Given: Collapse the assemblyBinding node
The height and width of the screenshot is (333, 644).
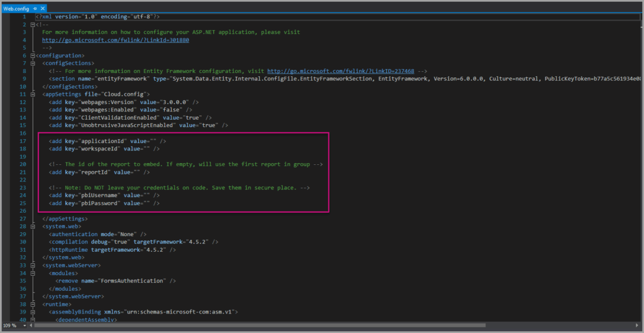Looking at the screenshot, I should [33, 312].
